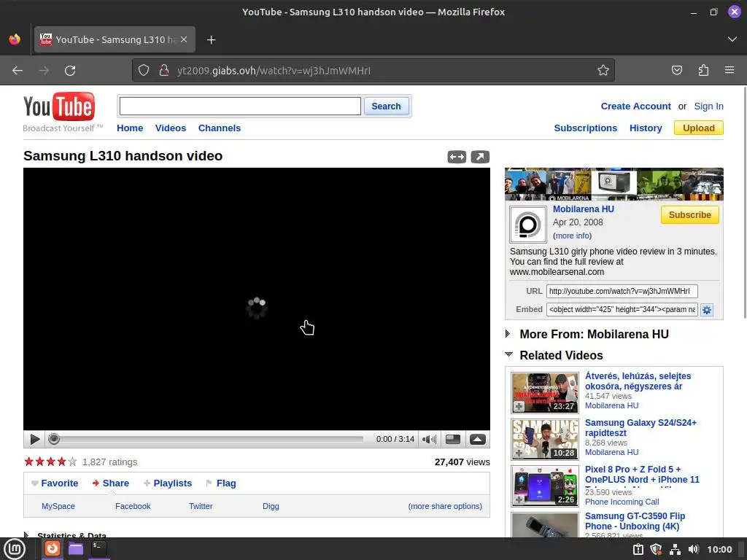List all tabs dropdown arrow
The width and height of the screenshot is (747, 560).
coord(732,39)
